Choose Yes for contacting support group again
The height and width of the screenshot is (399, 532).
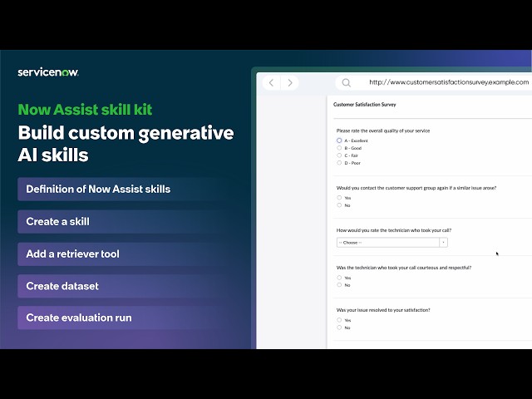339,198
